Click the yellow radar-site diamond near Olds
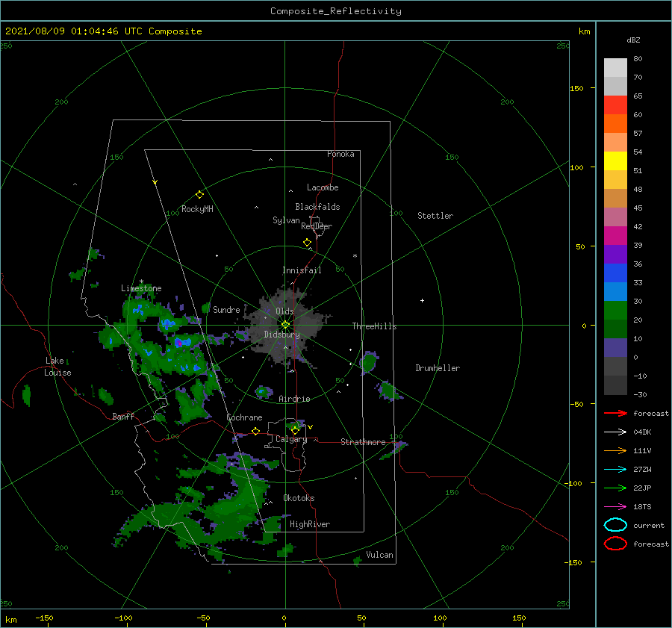This screenshot has height=628, width=672. [x=285, y=325]
